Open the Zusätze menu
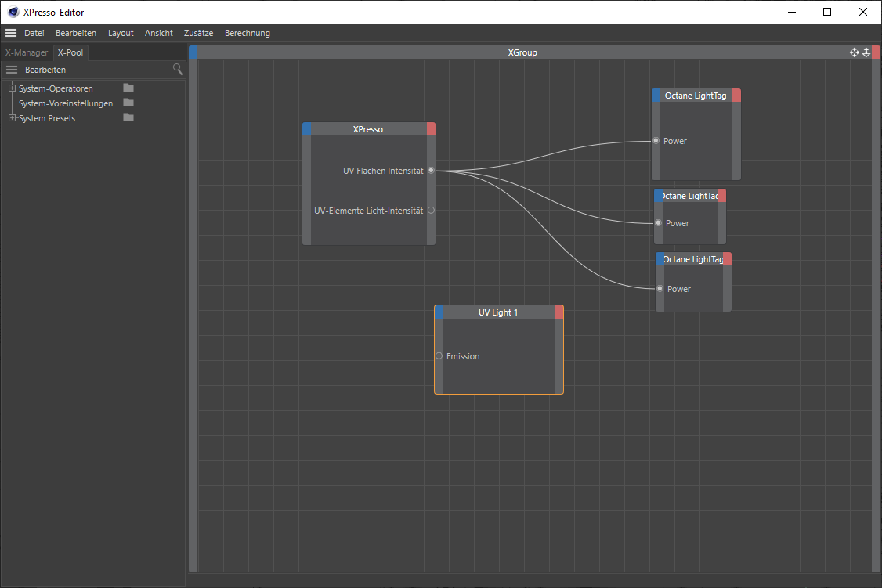The height and width of the screenshot is (588, 882). pyautogui.click(x=198, y=33)
